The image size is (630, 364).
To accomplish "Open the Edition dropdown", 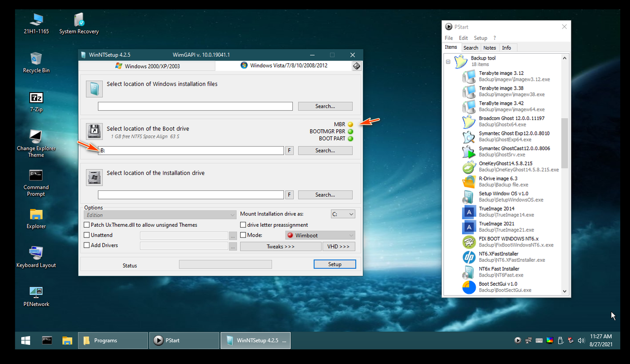I will (160, 215).
